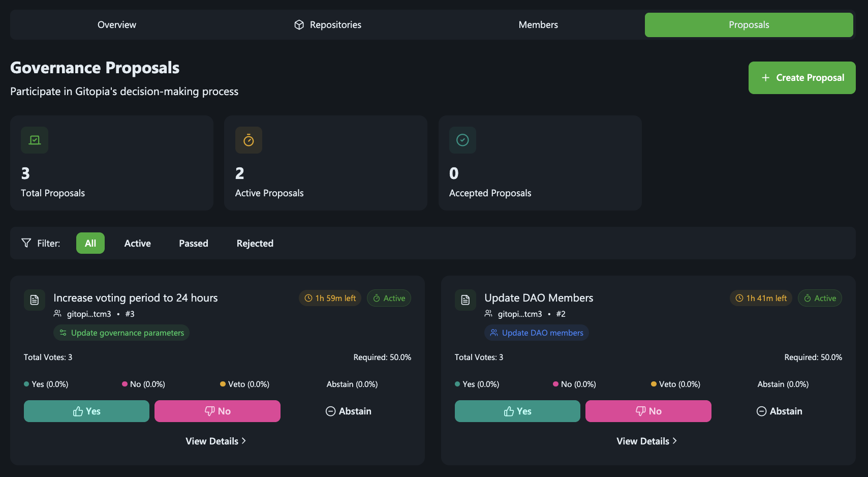
Task: Abstain on Update DAO Members proposal
Action: (x=779, y=411)
